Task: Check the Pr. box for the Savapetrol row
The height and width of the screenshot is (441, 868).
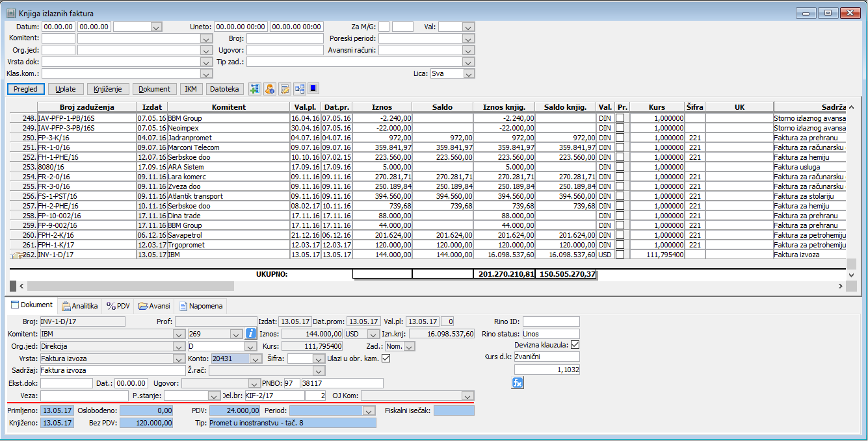Action: click(620, 235)
